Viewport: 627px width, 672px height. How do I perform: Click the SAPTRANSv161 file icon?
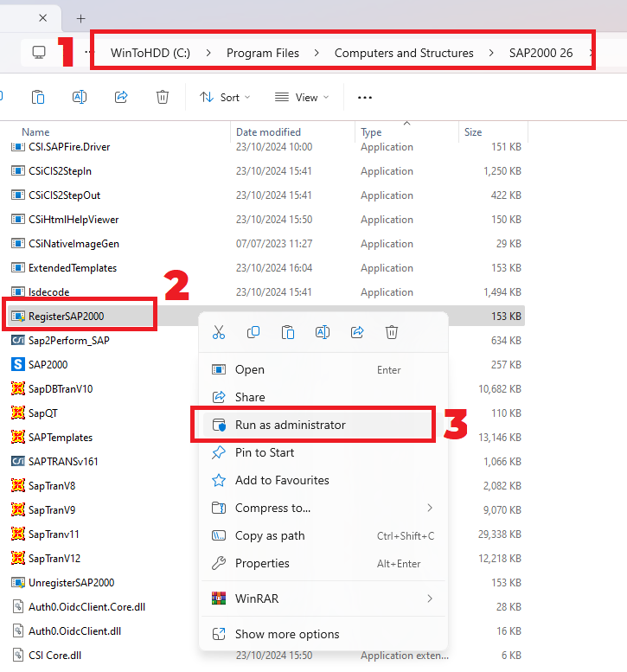point(17,462)
